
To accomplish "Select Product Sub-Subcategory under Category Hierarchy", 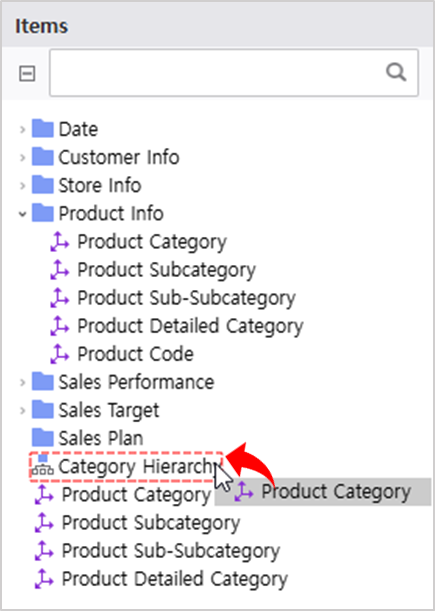I will (171, 551).
